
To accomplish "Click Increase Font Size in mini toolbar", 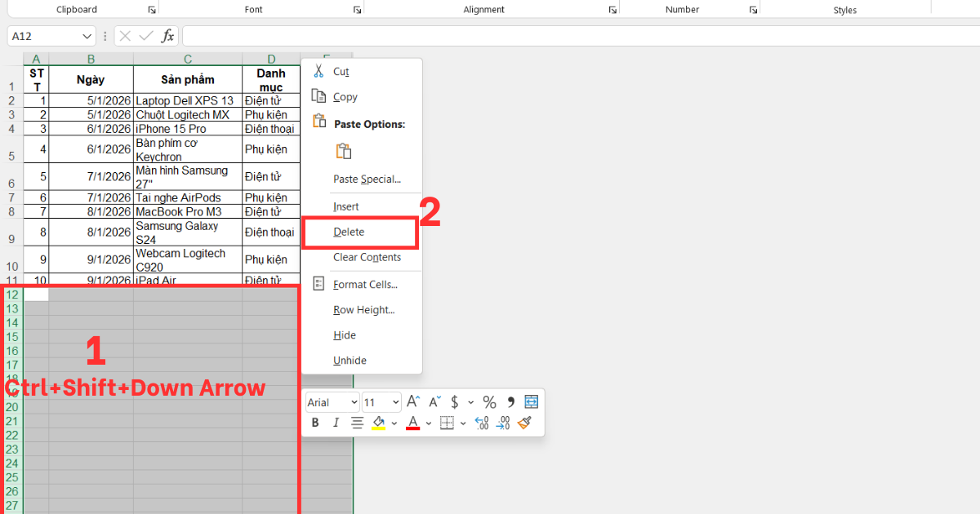I will [x=413, y=401].
